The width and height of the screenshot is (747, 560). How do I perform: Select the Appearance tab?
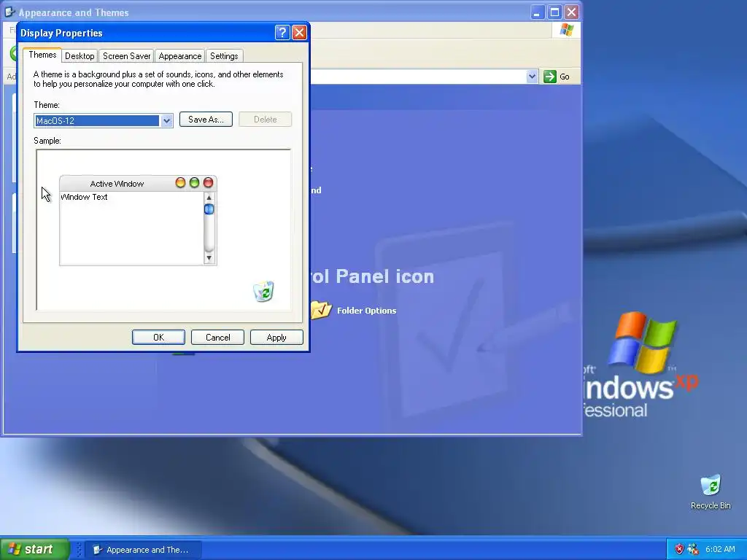tap(179, 56)
